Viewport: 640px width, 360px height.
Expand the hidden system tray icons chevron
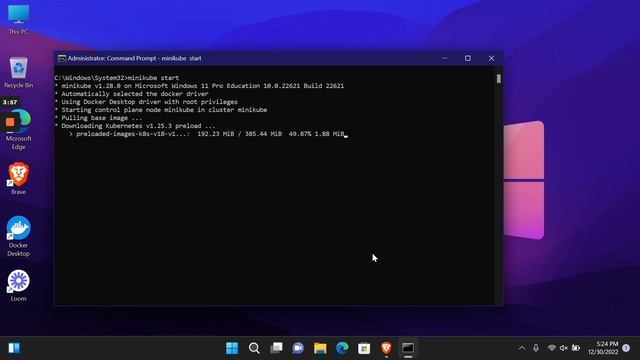[522, 348]
